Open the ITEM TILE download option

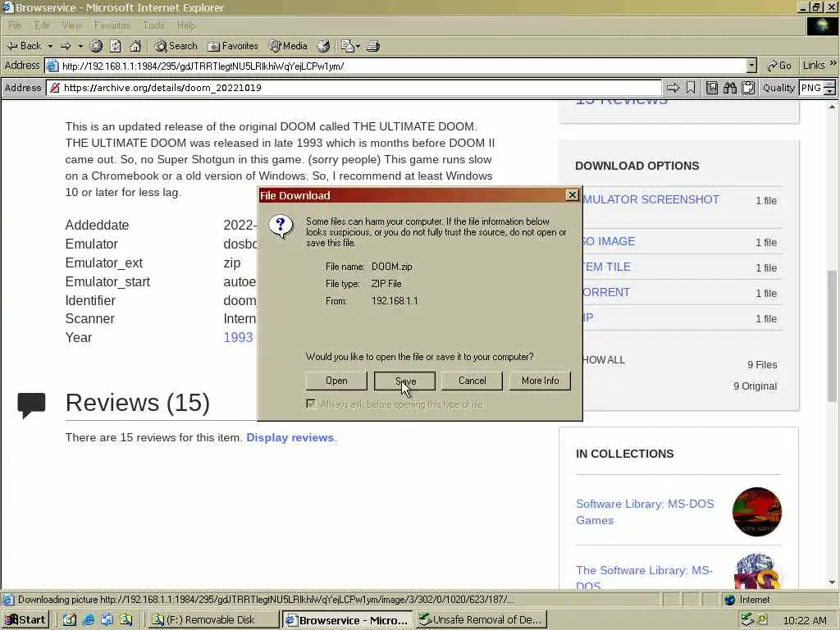click(606, 267)
